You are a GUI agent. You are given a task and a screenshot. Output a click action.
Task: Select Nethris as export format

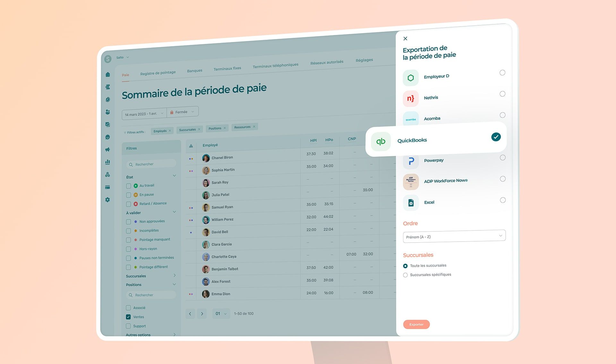pyautogui.click(x=502, y=94)
